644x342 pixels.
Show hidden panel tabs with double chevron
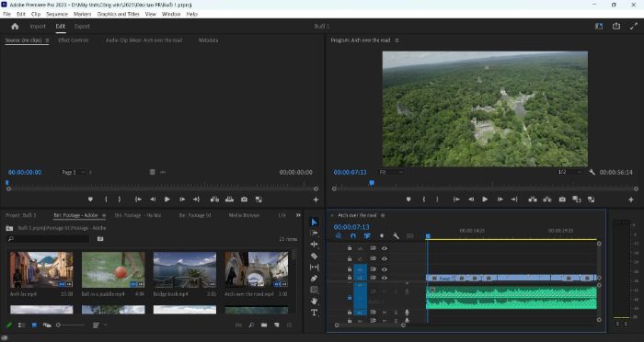(298, 215)
